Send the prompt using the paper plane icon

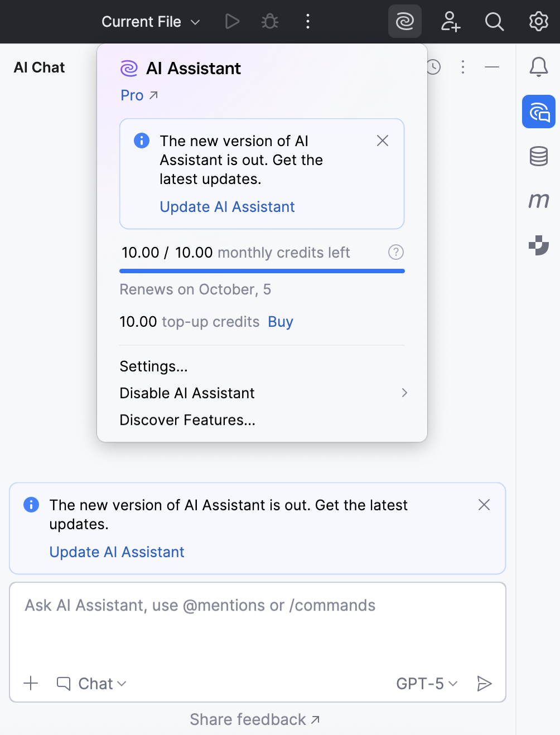(484, 683)
